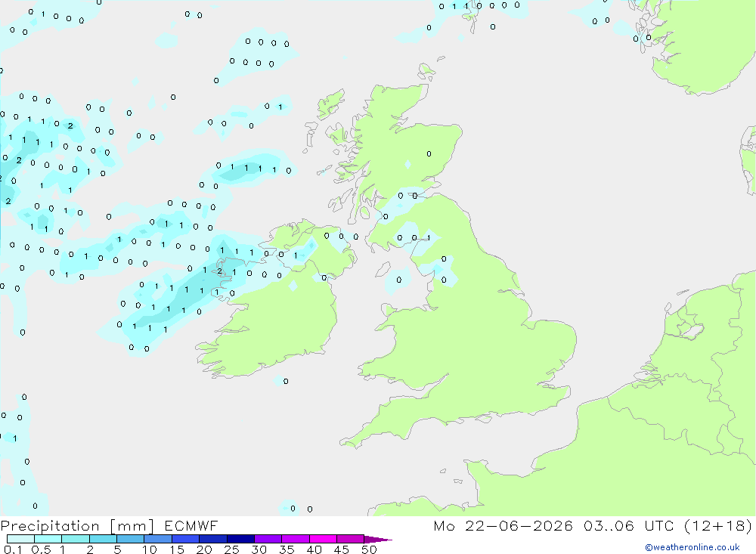Click the 40 to 45 mm magenta swatch
This screenshot has height=554, width=756.
pos(323,539)
